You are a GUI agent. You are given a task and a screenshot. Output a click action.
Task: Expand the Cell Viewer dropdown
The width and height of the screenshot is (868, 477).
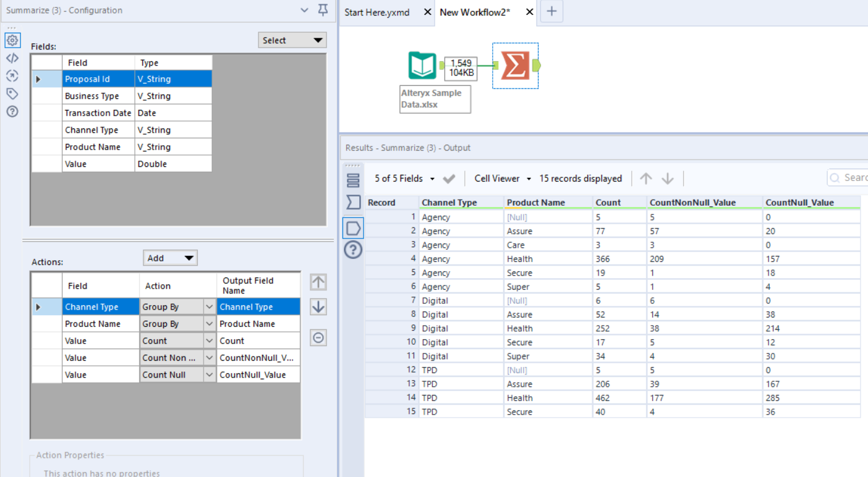[x=503, y=179]
